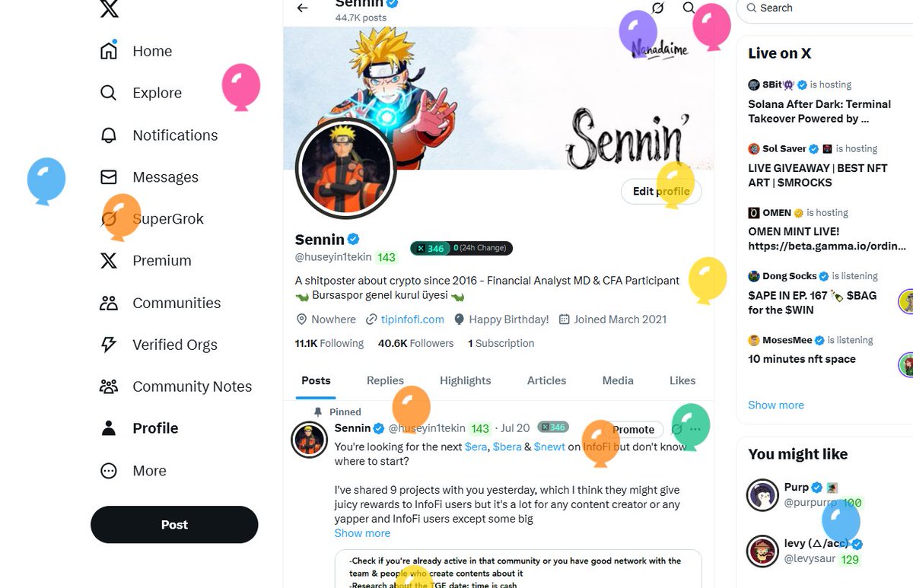Open Verified Orgs lightning icon
Viewport: 913px width, 588px height.
coord(109,345)
